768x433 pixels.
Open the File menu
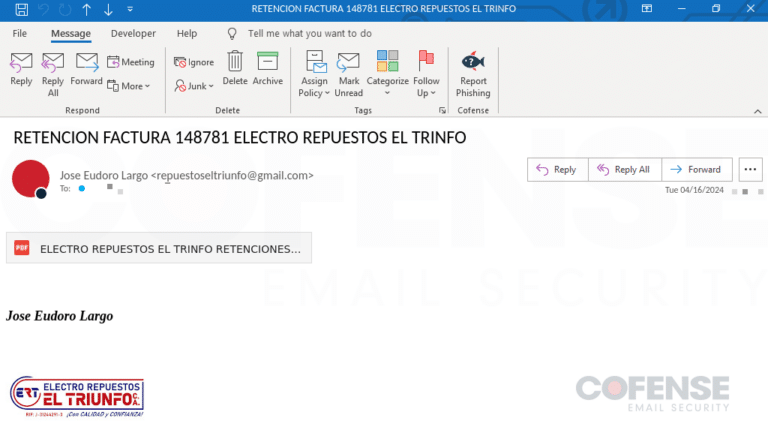pos(20,33)
